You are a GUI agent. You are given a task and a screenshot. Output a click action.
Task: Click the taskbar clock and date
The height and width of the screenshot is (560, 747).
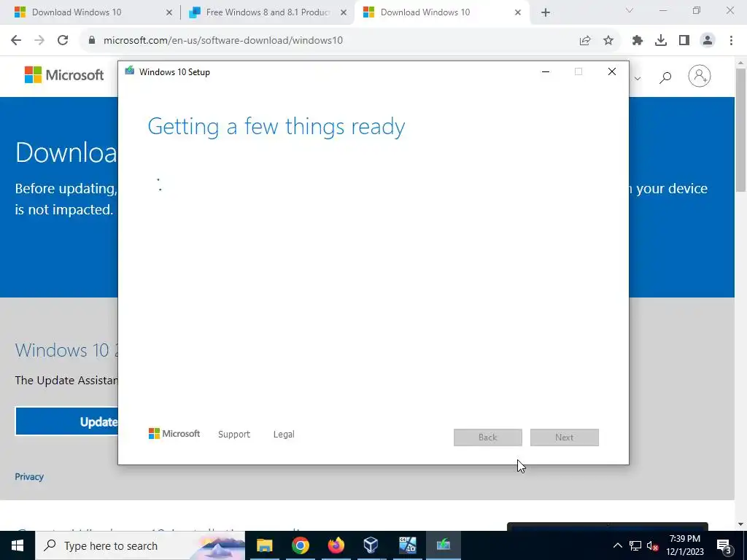[x=685, y=545]
